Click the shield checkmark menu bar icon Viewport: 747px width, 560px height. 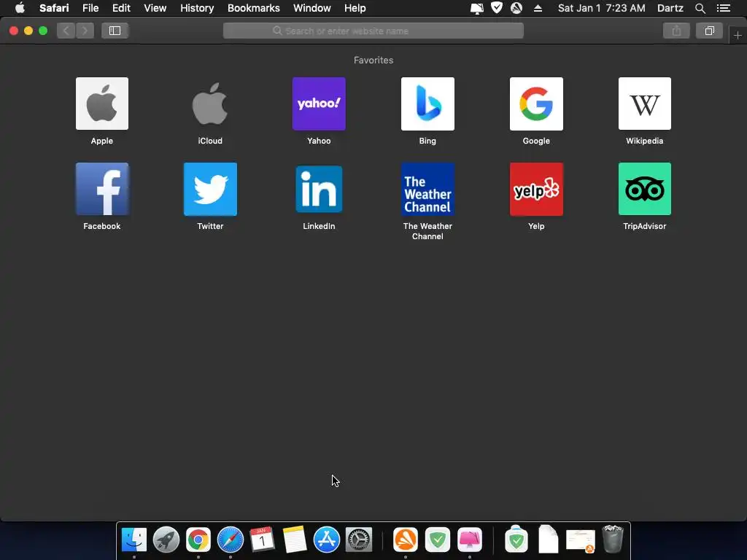(x=497, y=8)
